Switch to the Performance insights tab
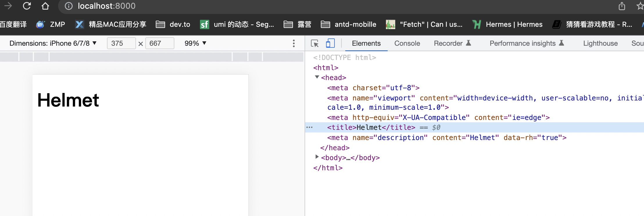Screen dimensions: 644x216 point(527,43)
